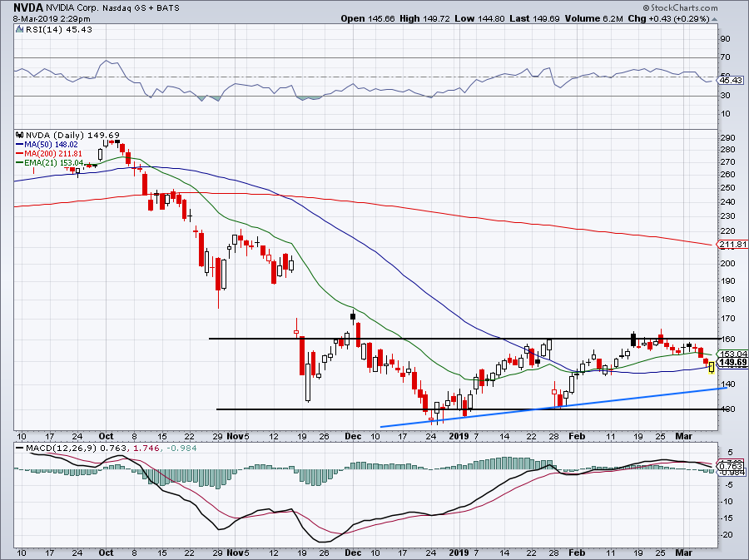Select the blue MA(50) legend line swatch

pos(20,145)
